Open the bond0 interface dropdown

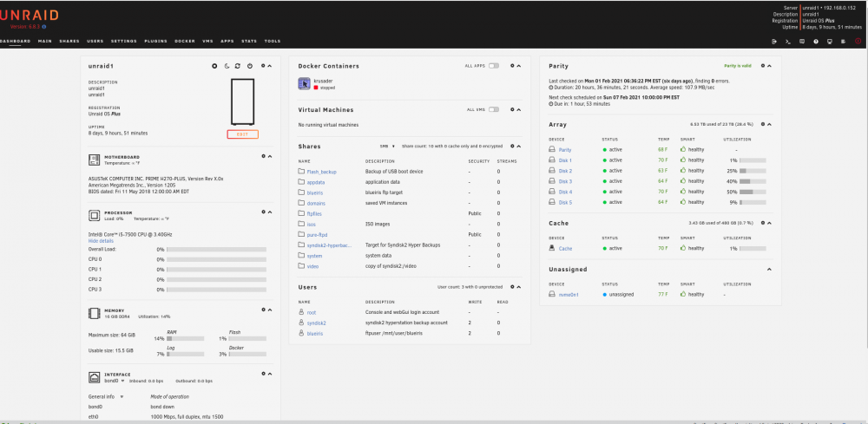pyautogui.click(x=115, y=381)
